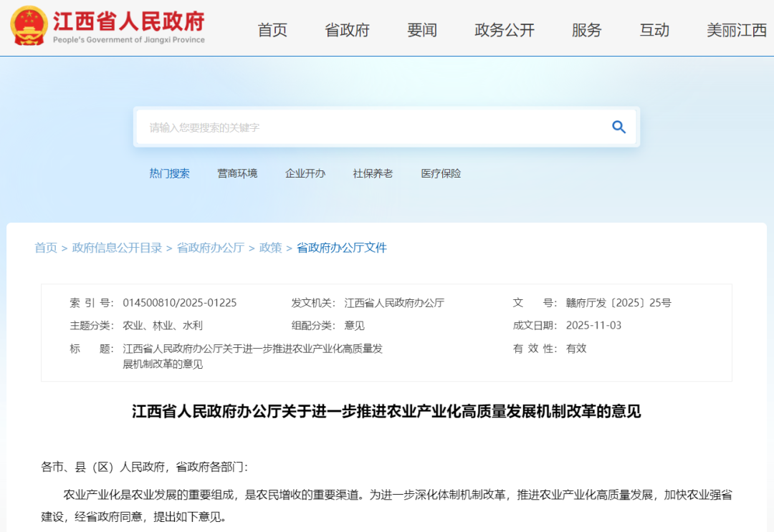Open the 政策 breadcrumb link
This screenshot has height=532, width=774.
tap(270, 247)
